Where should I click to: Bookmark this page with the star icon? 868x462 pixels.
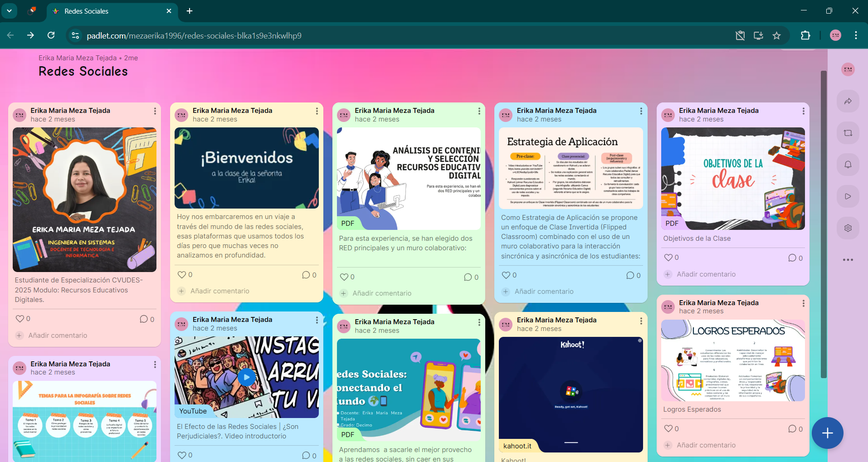coord(776,35)
